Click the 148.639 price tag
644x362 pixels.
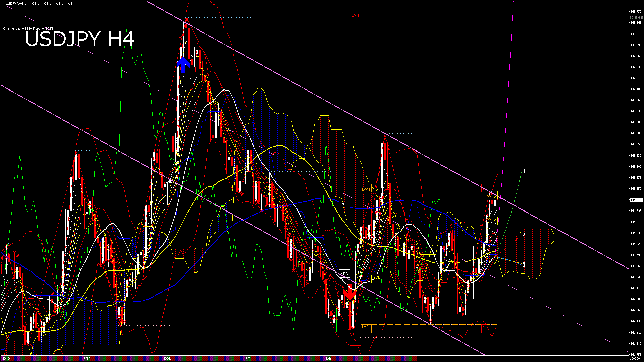[636, 18]
